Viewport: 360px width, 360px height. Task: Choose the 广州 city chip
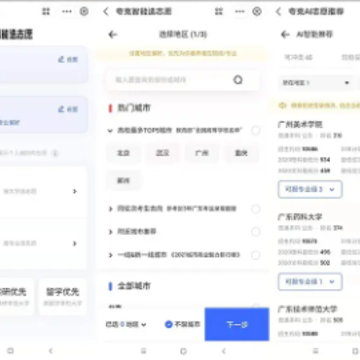point(202,153)
